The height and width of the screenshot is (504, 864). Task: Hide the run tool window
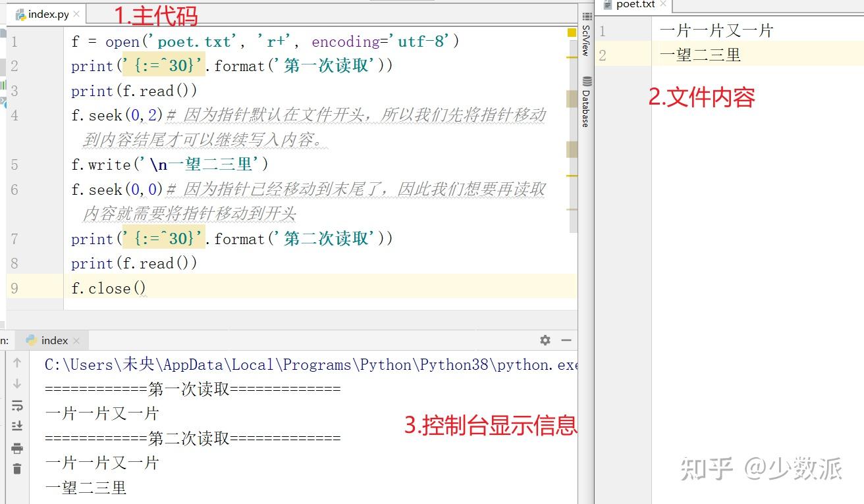566,340
